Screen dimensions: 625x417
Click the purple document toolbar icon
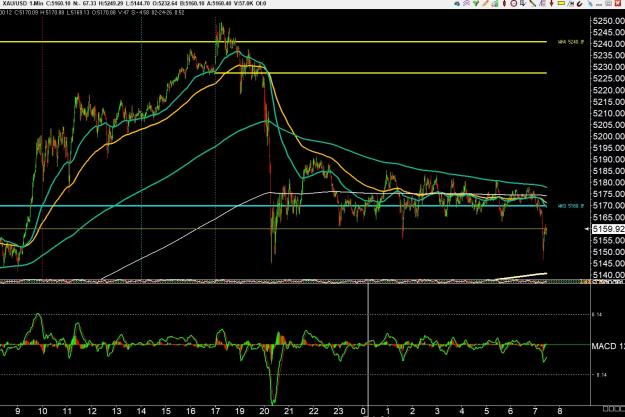click(542, 3)
